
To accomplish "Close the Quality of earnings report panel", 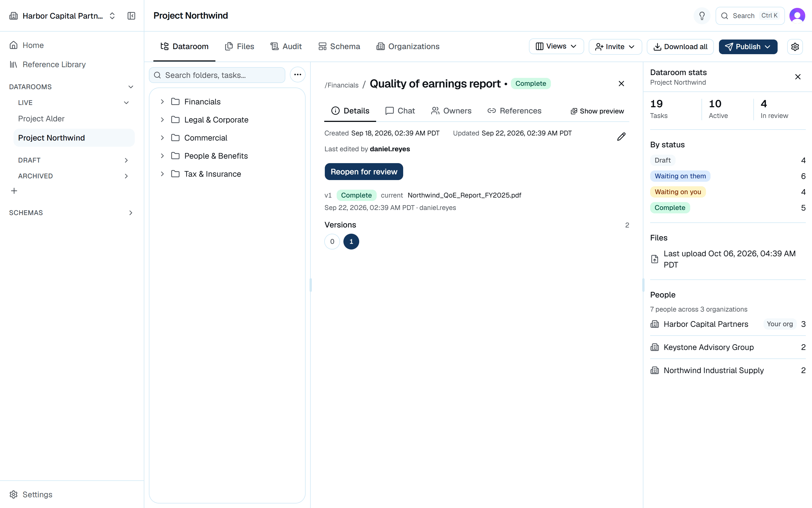I will point(621,84).
